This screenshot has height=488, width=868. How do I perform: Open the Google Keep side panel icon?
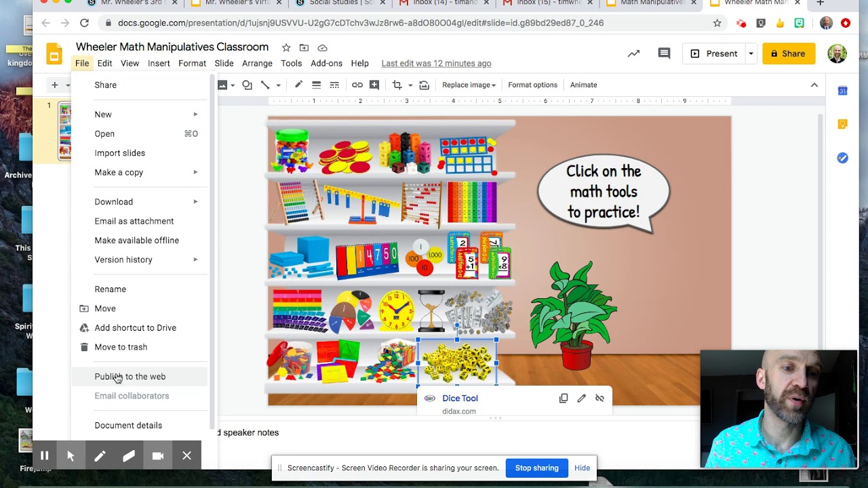coord(842,124)
